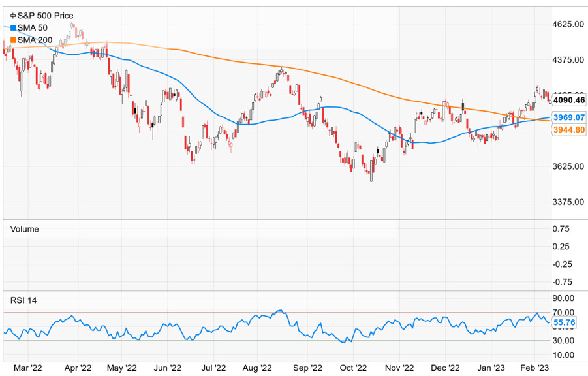
Task: Select the SMA 50 legend label
Action: pyautogui.click(x=32, y=28)
